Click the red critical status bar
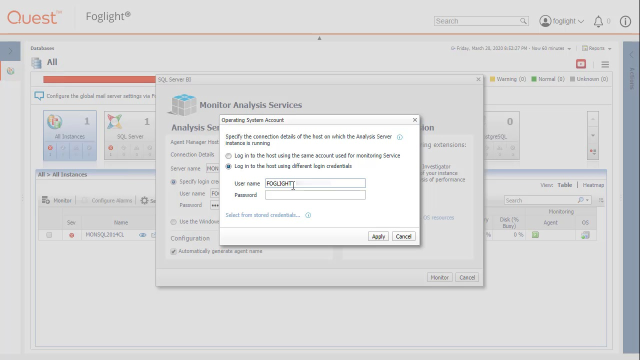Image resolution: width=640 pixels, height=360 pixels. [x=99, y=79]
